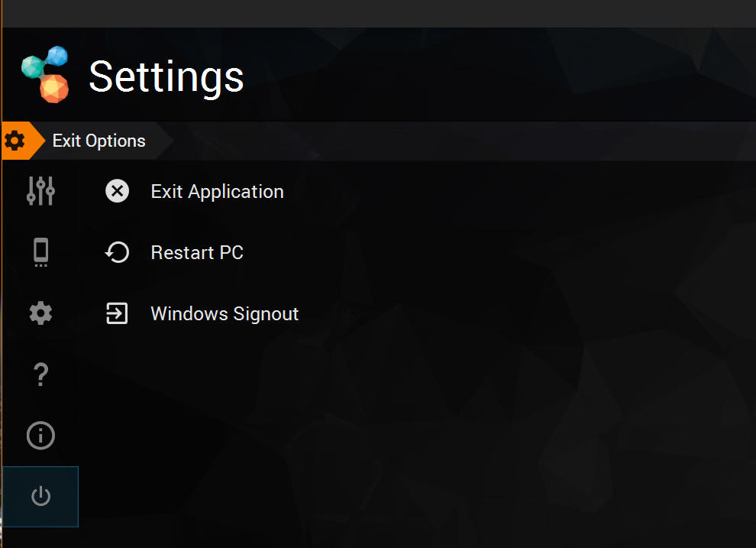Click the orange gear breadcrumb icon
The width and height of the screenshot is (756, 548).
tap(15, 141)
